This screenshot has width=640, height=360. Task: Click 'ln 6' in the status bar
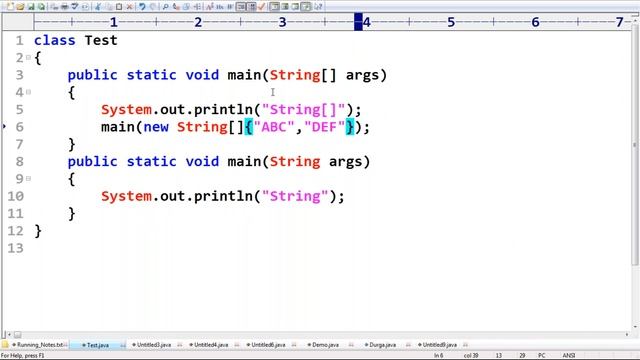pos(438,356)
